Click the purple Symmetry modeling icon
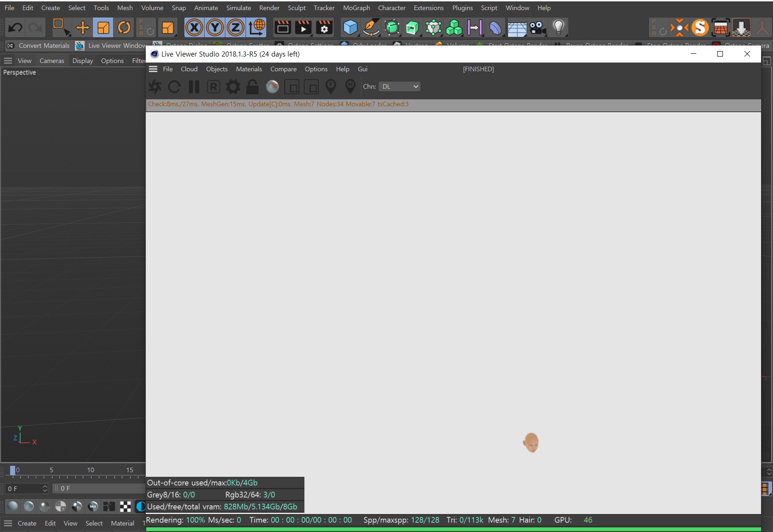Image resolution: width=773 pixels, height=532 pixels. tap(475, 28)
